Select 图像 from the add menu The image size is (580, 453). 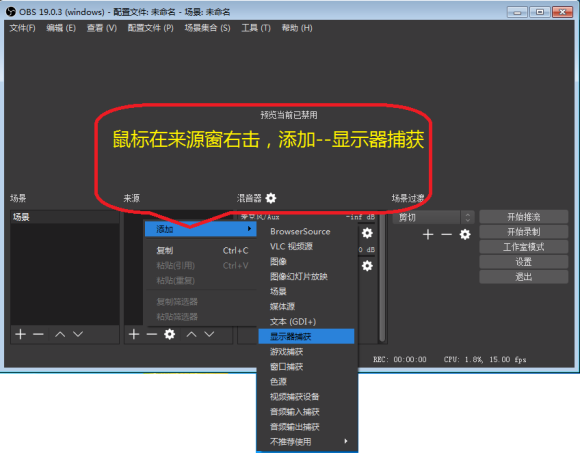click(x=306, y=261)
